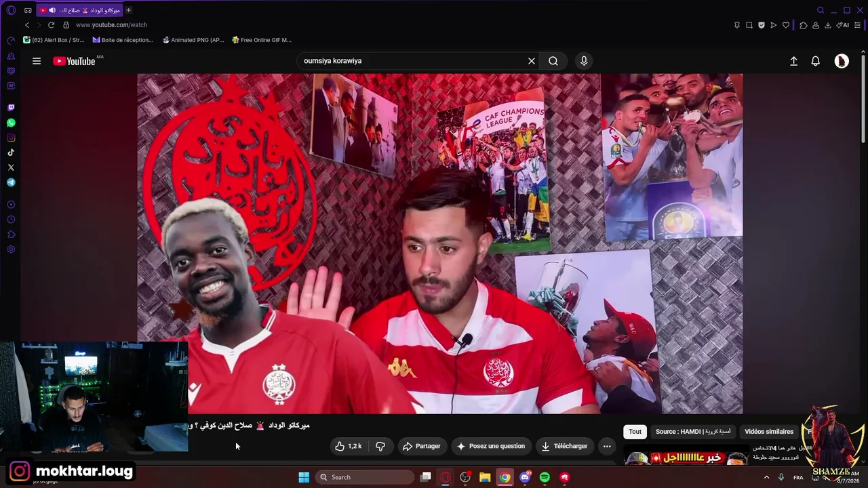Switch the FRA keyboard language

798,477
